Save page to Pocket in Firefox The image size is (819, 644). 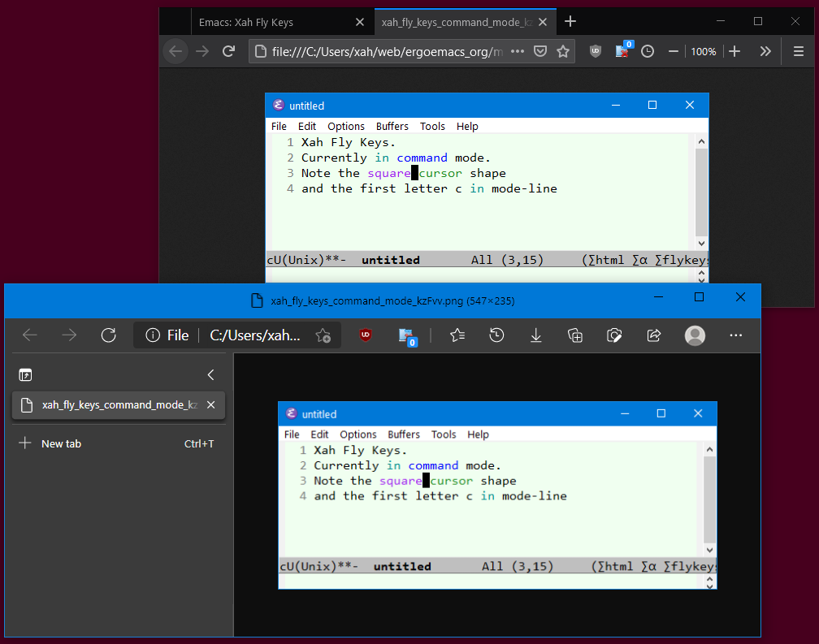(x=540, y=51)
